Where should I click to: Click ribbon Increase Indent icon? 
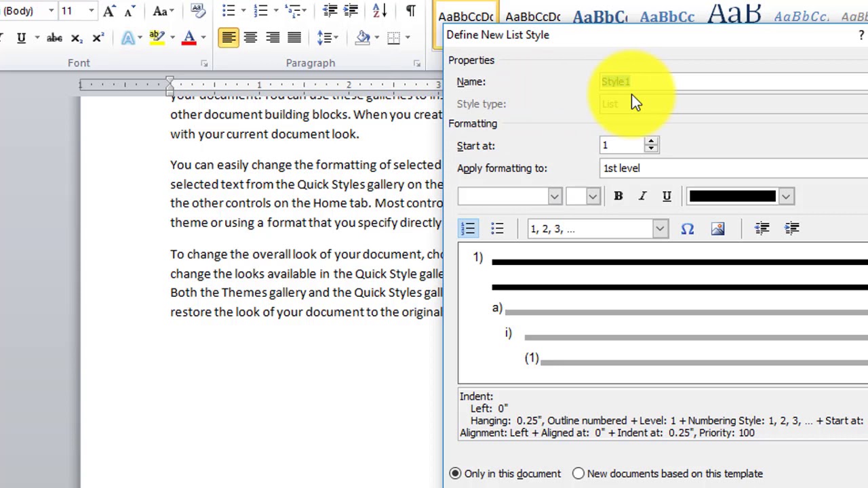point(351,10)
